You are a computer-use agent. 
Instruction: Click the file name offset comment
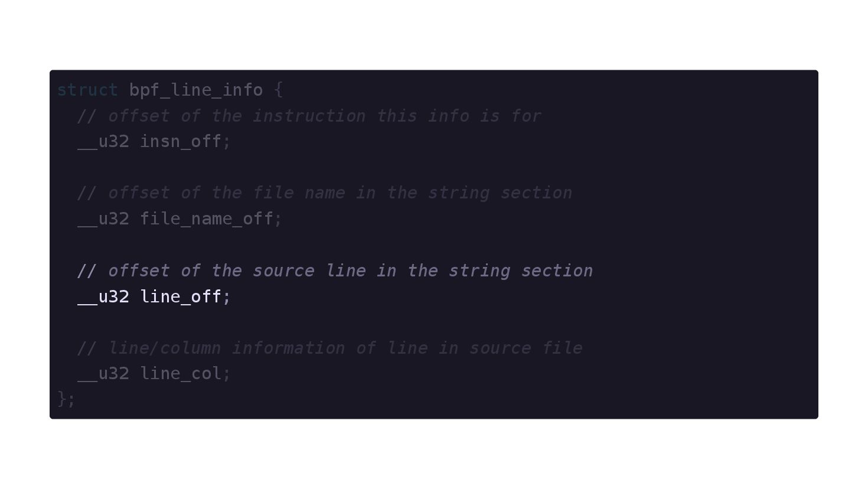click(325, 193)
